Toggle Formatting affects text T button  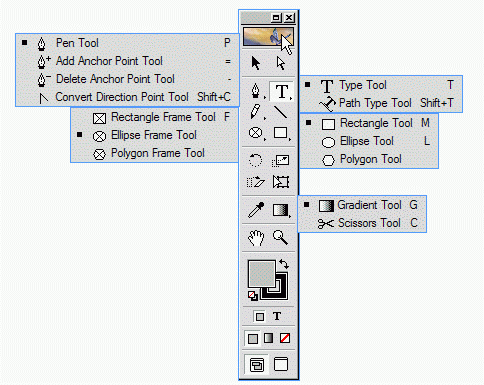277,316
